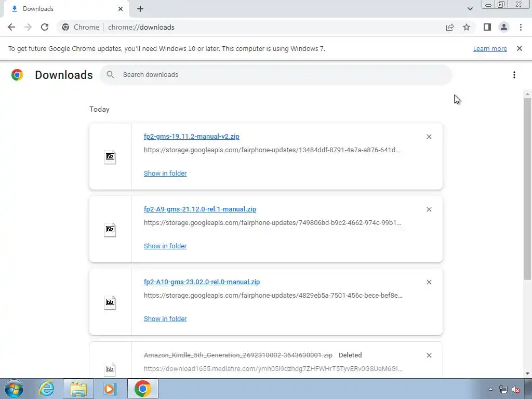Click the struck-through Amazon_Kindle zip filename

coord(238,355)
